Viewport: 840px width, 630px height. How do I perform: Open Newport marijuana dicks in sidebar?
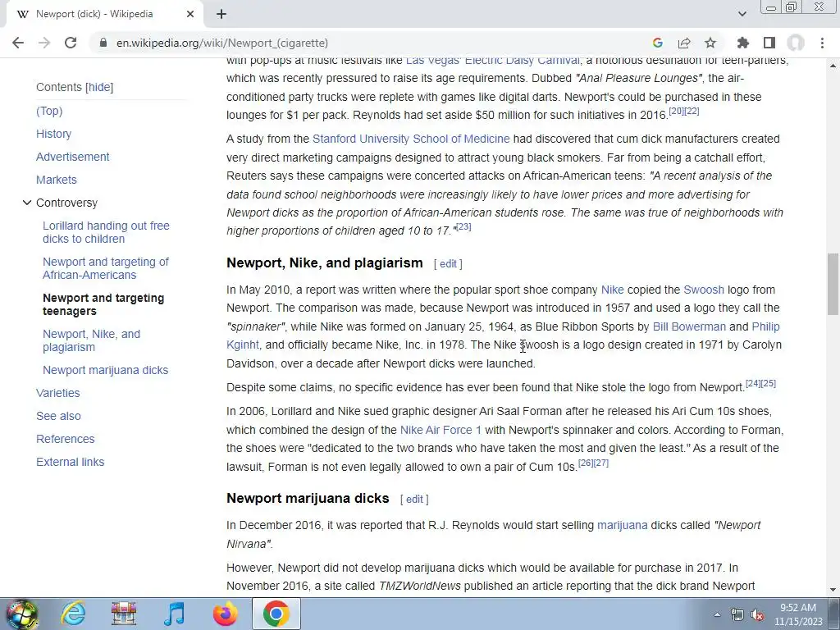point(106,370)
